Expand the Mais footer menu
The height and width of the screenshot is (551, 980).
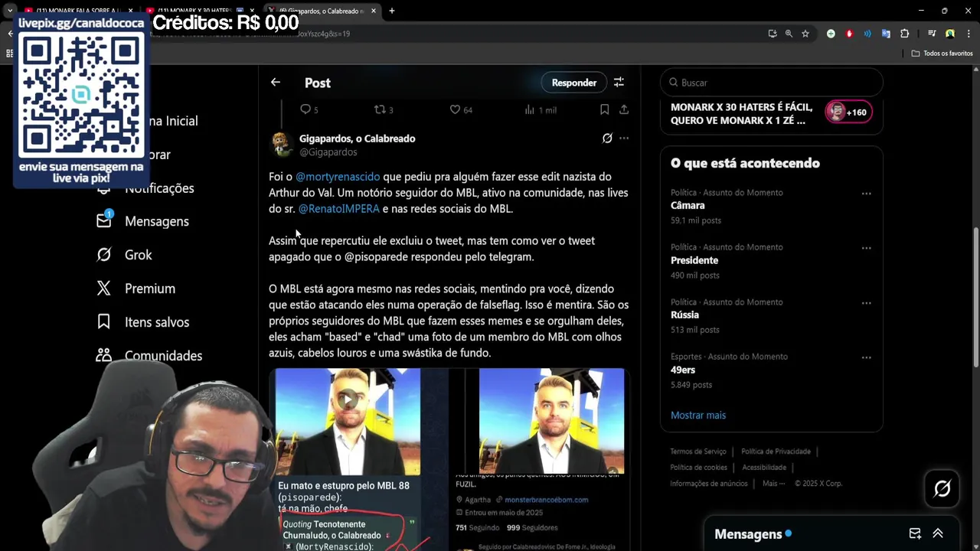point(773,484)
